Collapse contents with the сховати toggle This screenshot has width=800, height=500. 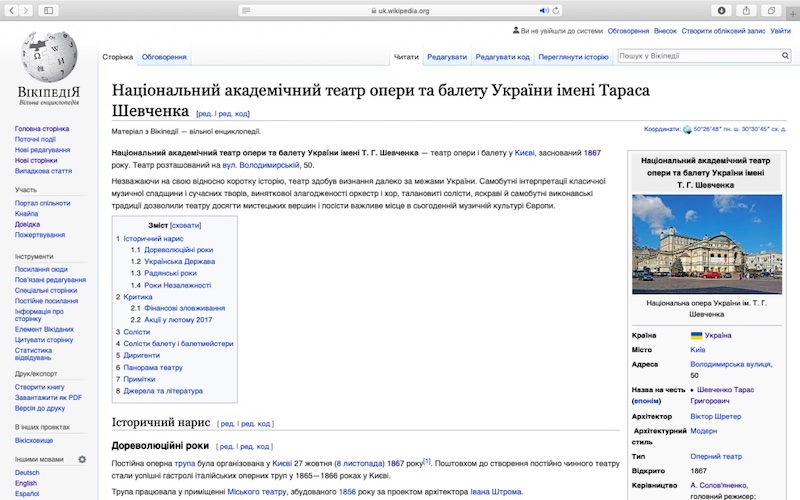point(185,225)
